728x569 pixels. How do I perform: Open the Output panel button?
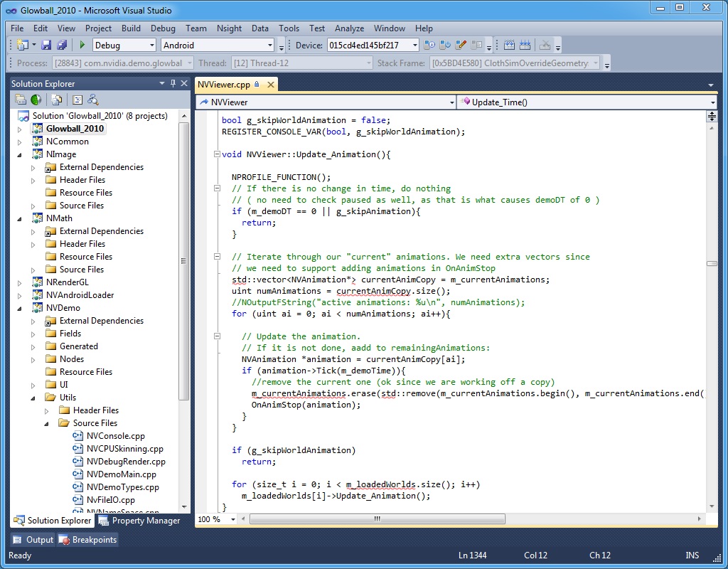coord(33,540)
